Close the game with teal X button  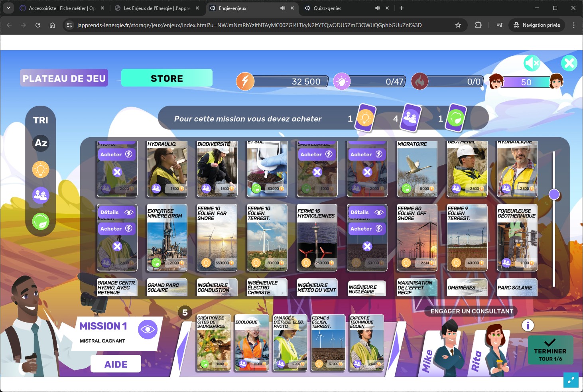(x=569, y=63)
